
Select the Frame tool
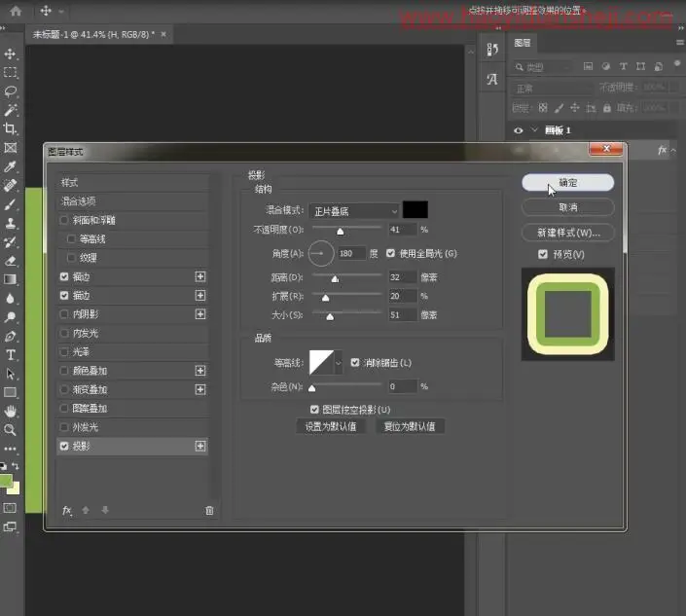pos(10,148)
